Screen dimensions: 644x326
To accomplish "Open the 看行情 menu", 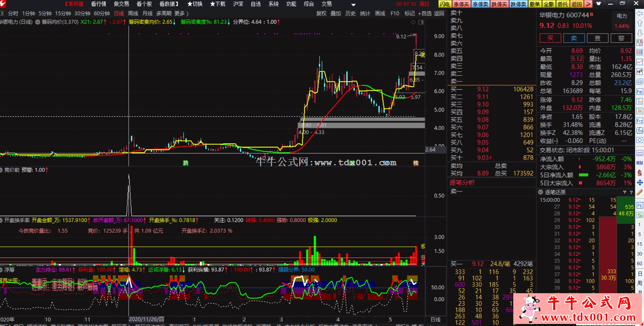I will pos(99,4).
